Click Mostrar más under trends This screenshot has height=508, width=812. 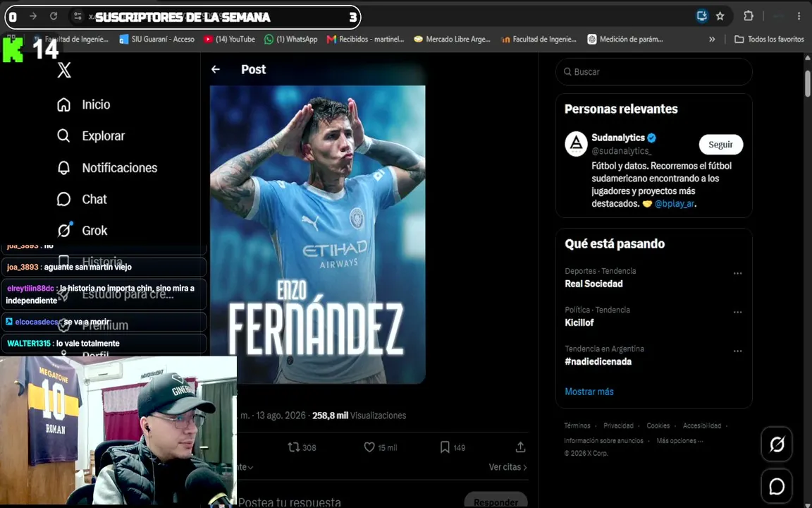(589, 392)
